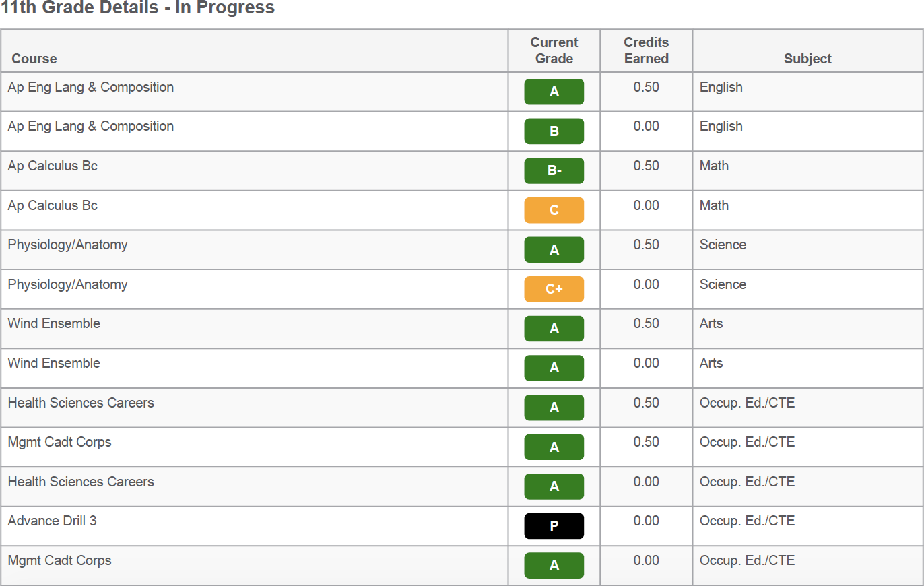
Task: Click Health Sciences Careers with 0.50 credits
Action: coord(462,408)
